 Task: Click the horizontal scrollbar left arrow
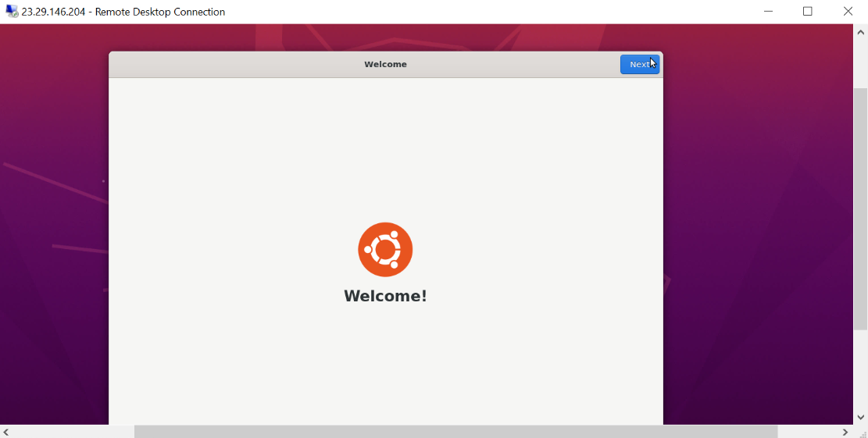pos(6,432)
